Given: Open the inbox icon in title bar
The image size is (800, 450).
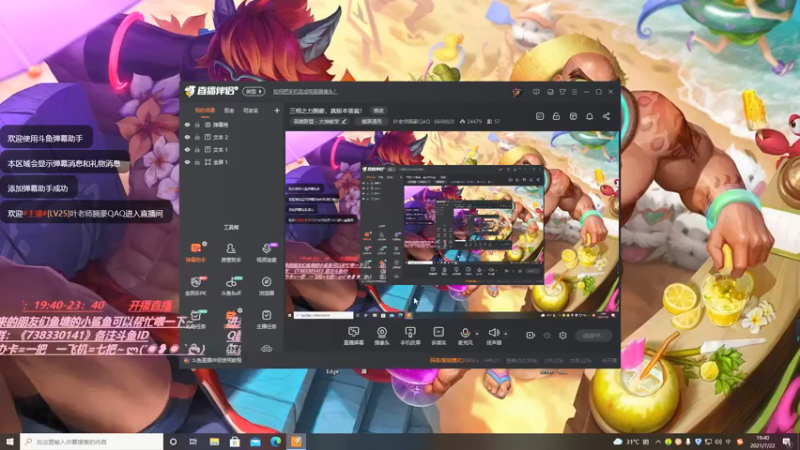Looking at the screenshot, I should pyautogui.click(x=550, y=92).
